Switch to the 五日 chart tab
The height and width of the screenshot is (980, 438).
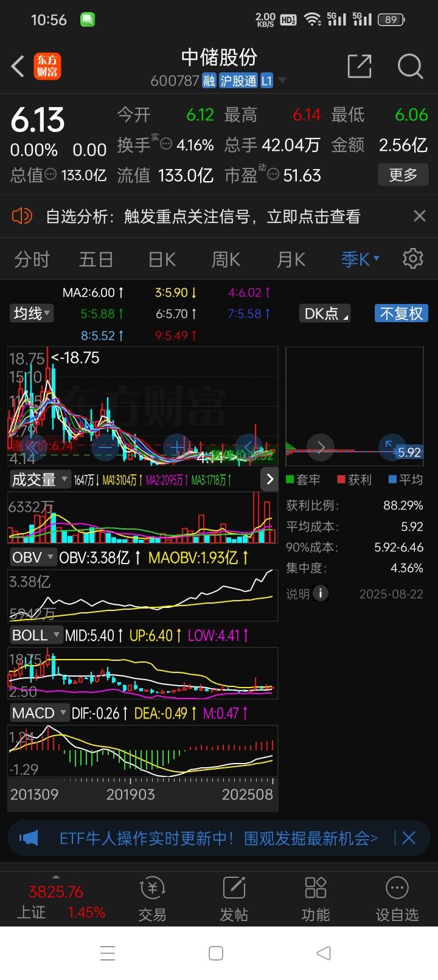pos(96,260)
